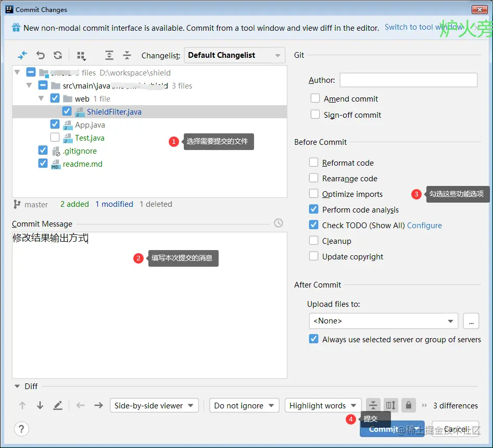Toggle the src\main\java folder checkbox

pyautogui.click(x=43, y=85)
